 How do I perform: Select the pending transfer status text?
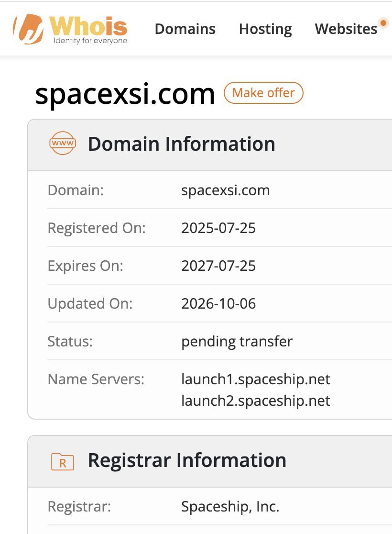(x=237, y=342)
